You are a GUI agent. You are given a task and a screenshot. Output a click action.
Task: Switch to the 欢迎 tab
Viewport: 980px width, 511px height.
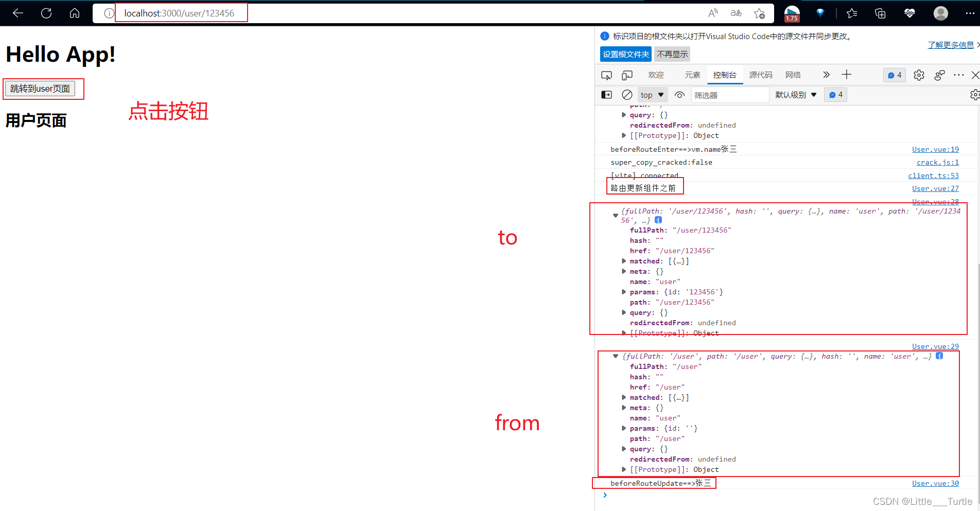click(656, 75)
